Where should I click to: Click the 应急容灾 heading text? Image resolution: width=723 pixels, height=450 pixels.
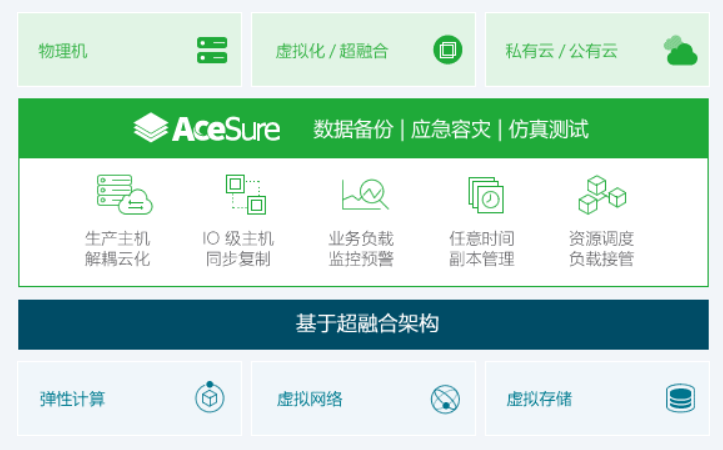coord(450,129)
